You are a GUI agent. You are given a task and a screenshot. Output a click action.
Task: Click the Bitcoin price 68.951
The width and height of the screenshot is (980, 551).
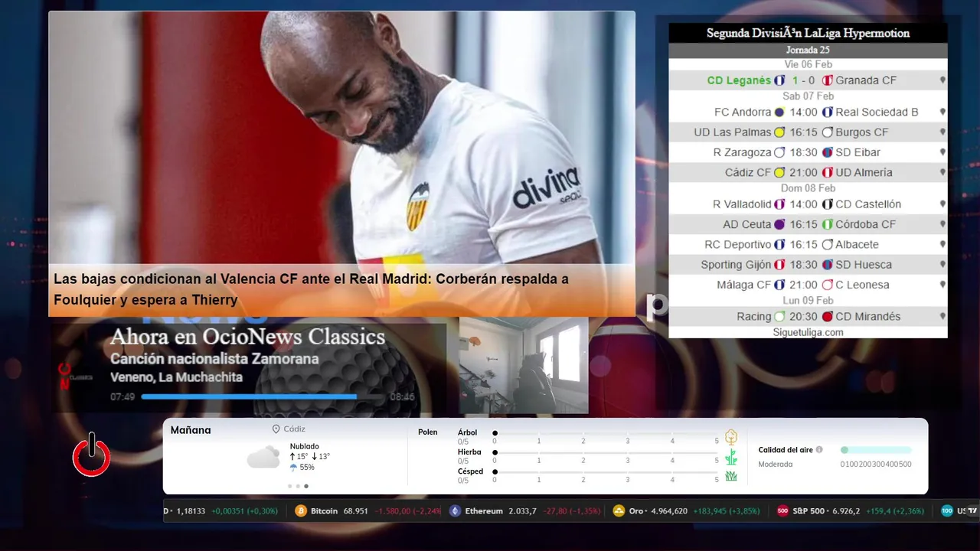[356, 511]
